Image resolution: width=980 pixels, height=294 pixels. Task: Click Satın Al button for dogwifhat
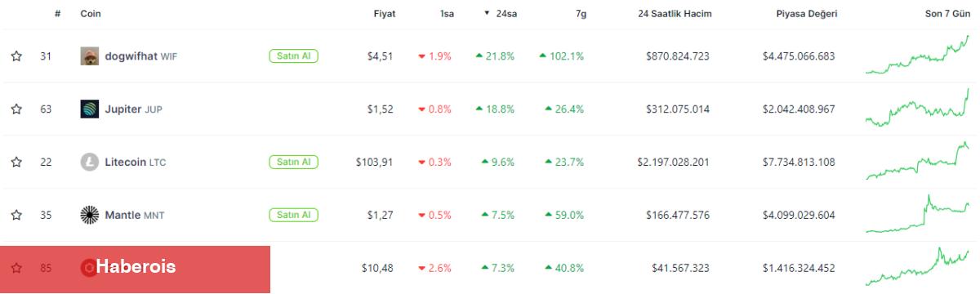click(293, 56)
